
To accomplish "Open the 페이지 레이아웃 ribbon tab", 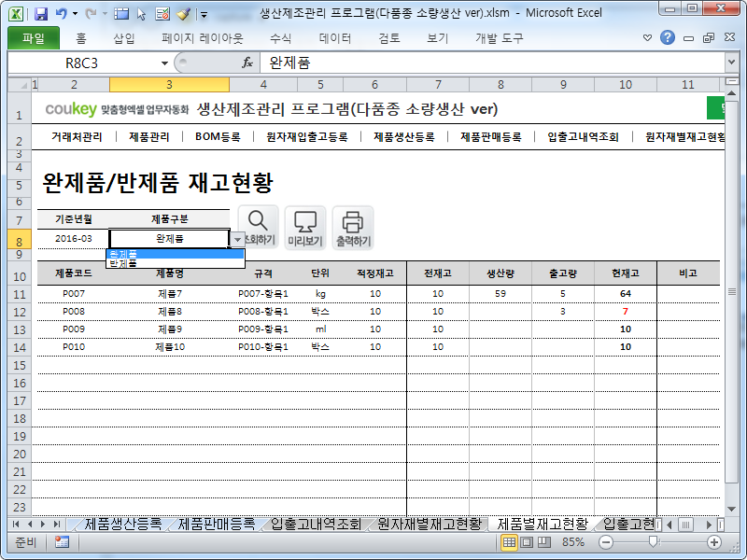I will click(202, 38).
